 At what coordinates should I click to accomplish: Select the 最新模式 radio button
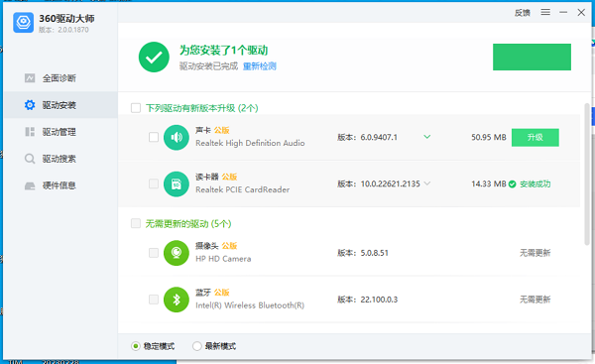196,346
